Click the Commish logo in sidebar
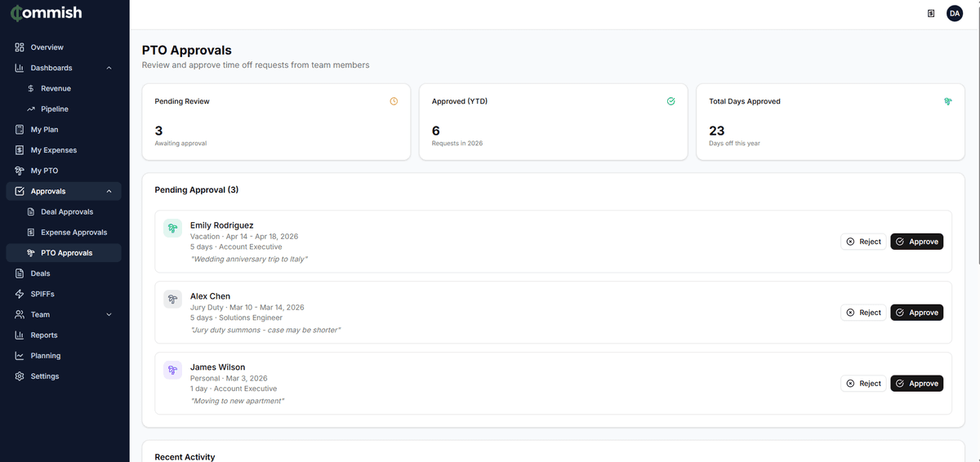 point(46,13)
